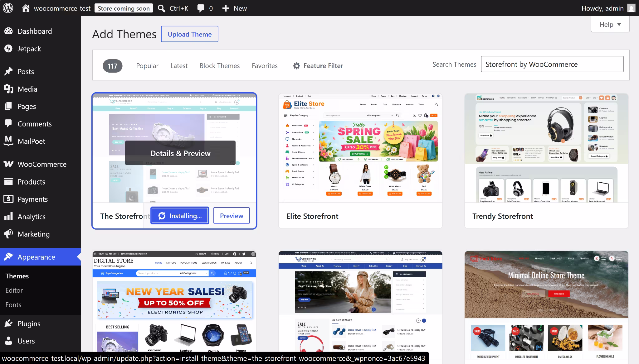Click the Users person icon
The image size is (639, 364).
pyautogui.click(x=8, y=341)
